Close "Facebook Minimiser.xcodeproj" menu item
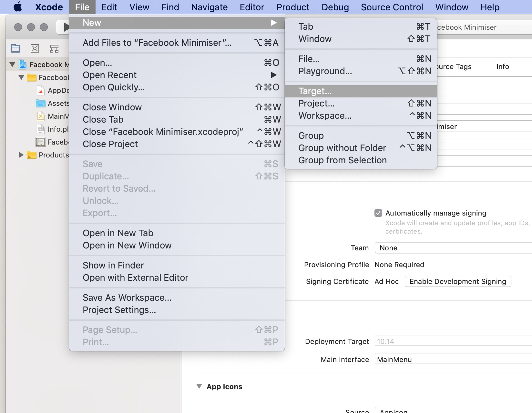532x413 pixels. click(x=177, y=132)
